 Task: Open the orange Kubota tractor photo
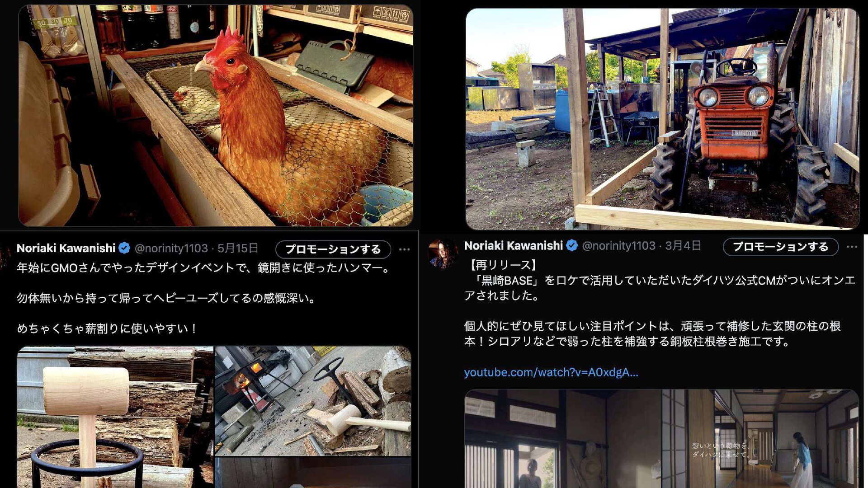[662, 118]
